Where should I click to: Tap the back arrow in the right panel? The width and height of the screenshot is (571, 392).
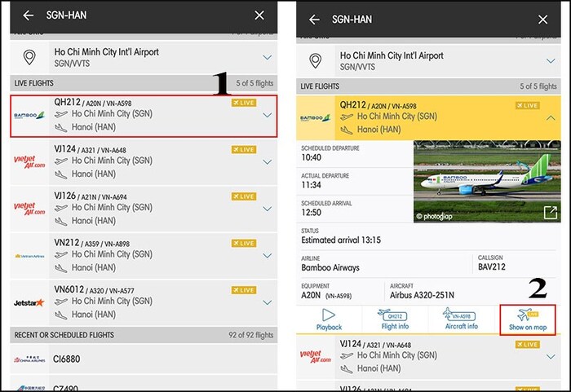tap(314, 18)
